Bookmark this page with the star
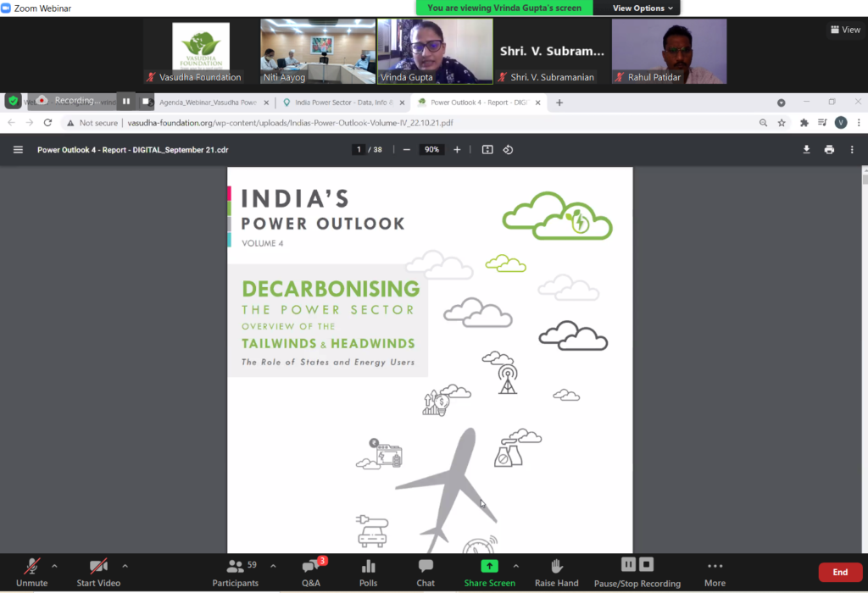868x593 pixels. click(x=782, y=123)
